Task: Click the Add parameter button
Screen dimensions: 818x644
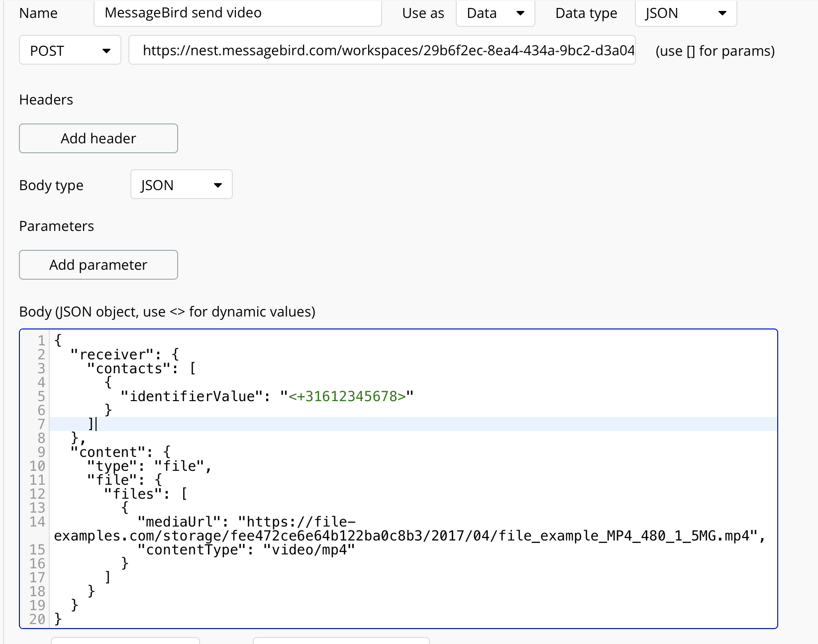Action: click(99, 265)
